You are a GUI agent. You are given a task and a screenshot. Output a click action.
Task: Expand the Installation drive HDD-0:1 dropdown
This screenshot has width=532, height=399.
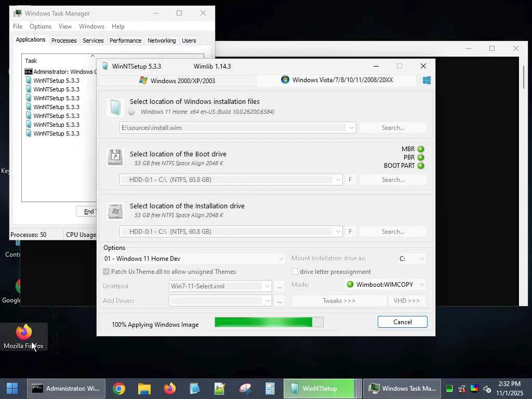coord(338,232)
